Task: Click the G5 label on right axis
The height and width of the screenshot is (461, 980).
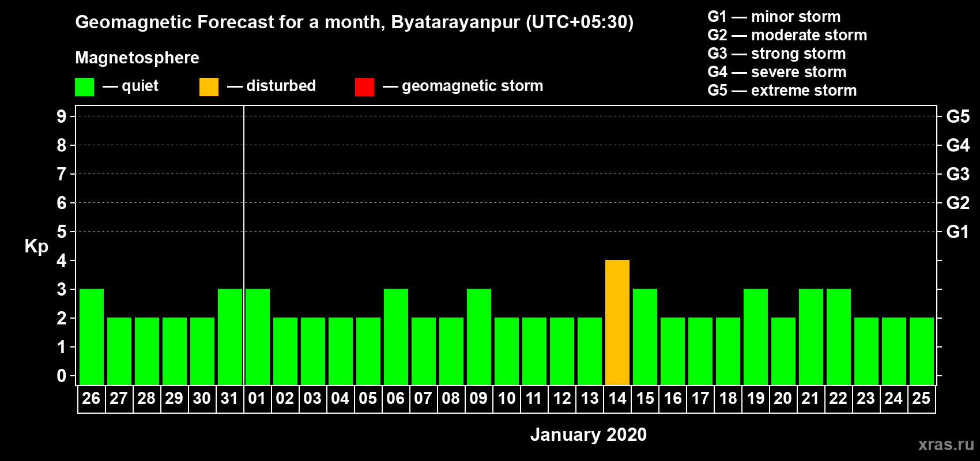Action: 958,116
